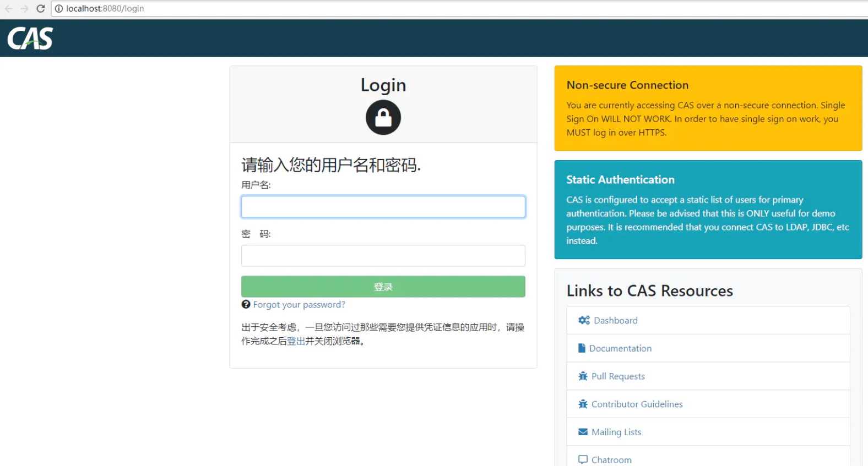868x466 pixels.
Task: Click the Links to CAS Resources heading
Action: point(650,290)
